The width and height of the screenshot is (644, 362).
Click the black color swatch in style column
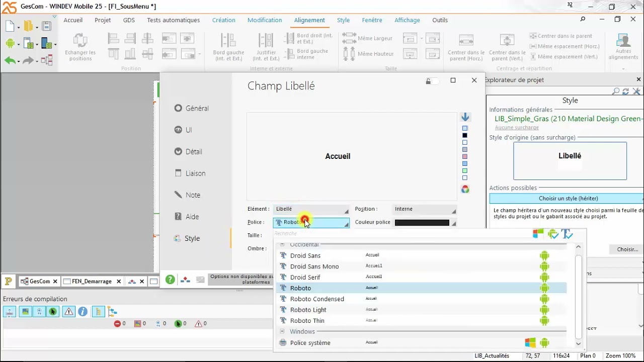465,135
